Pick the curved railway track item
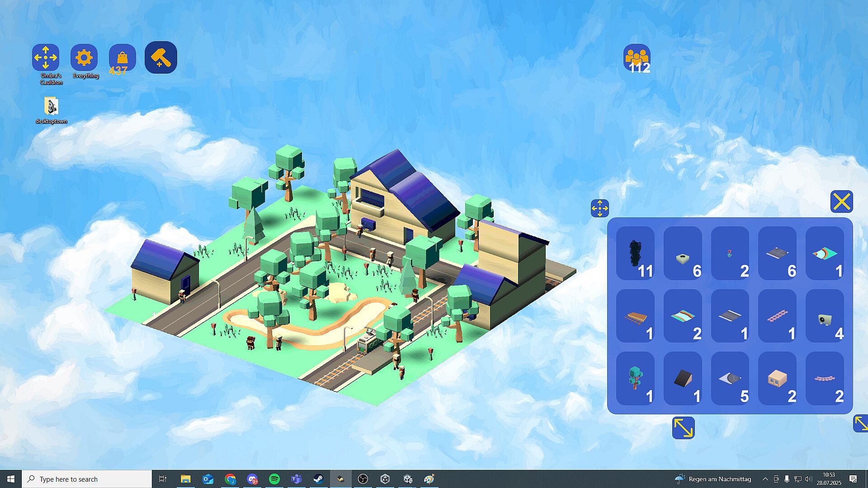868x488 pixels. 824,379
